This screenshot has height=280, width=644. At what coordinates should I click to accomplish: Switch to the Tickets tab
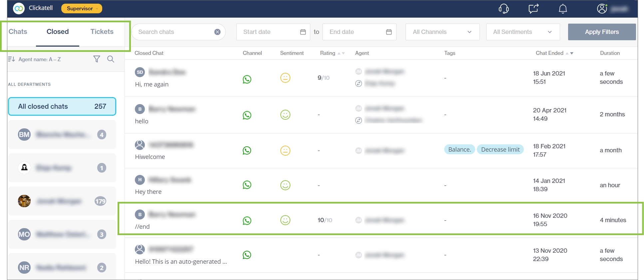[102, 32]
